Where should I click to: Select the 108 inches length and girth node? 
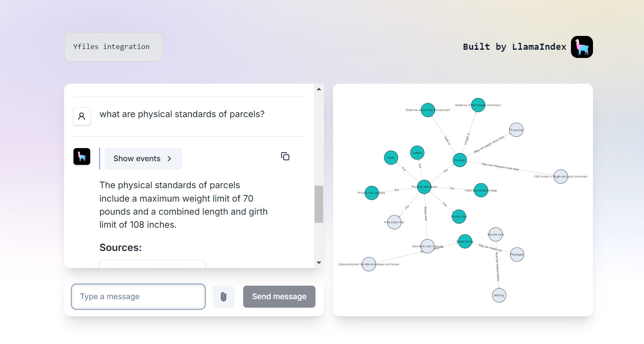(x=560, y=176)
